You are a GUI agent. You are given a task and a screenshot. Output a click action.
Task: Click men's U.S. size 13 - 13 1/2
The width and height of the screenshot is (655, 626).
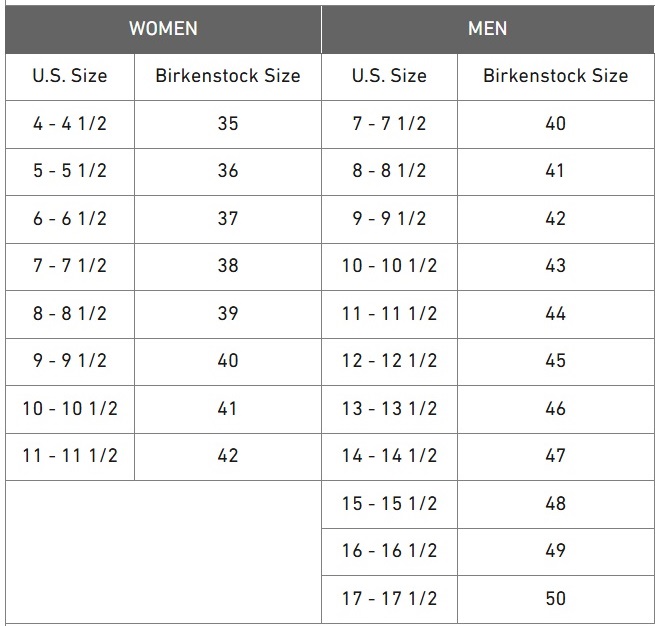[389, 408]
